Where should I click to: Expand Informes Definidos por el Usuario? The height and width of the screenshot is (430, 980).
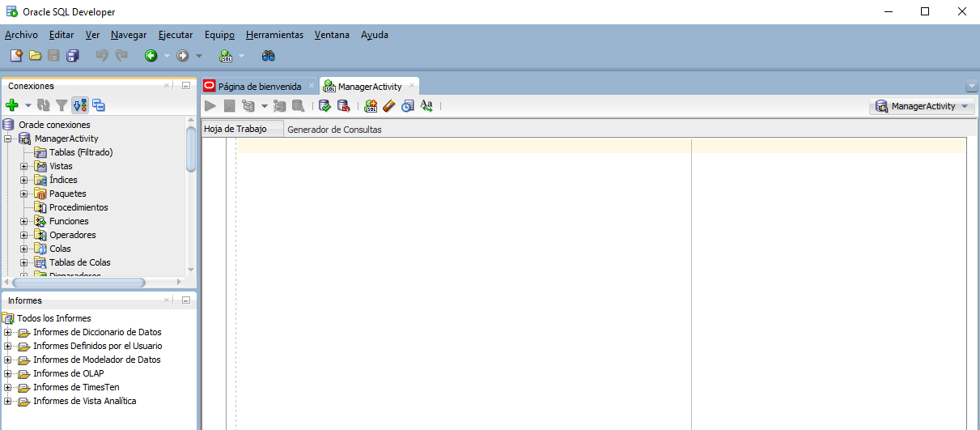click(8, 346)
